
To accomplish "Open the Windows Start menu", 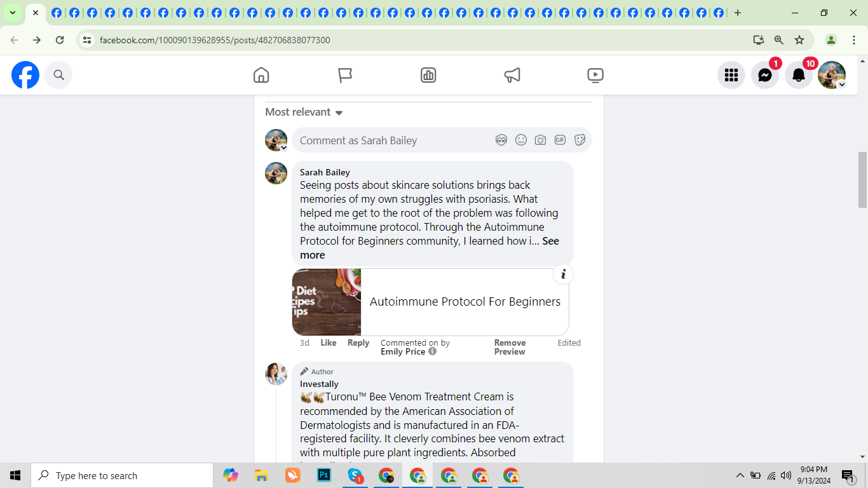I will (15, 475).
